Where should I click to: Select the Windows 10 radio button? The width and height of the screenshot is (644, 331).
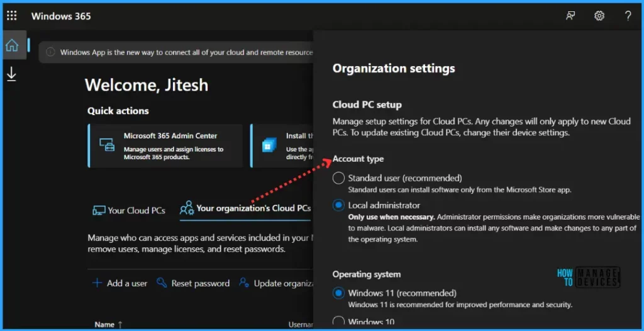click(338, 321)
